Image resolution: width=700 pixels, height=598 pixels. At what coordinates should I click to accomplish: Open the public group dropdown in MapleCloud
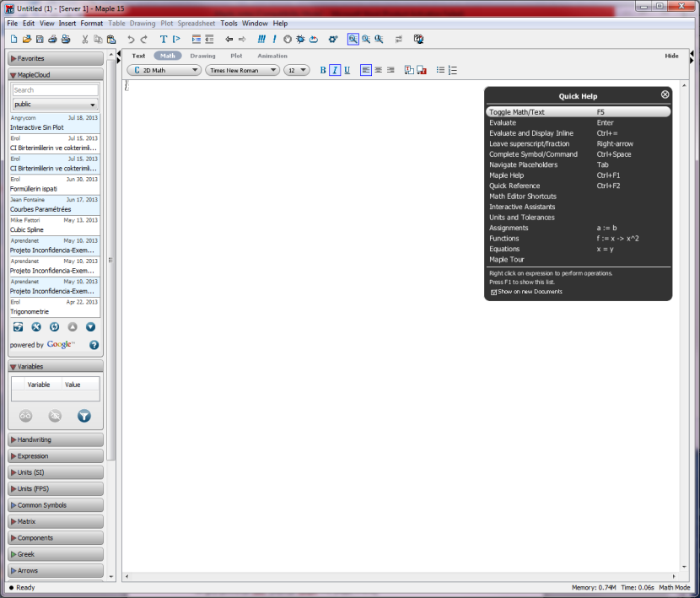pyautogui.click(x=56, y=105)
